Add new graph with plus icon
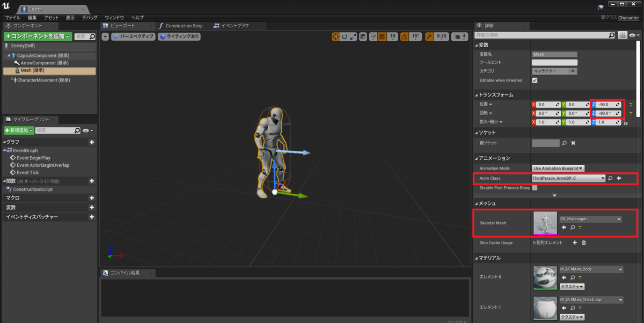This screenshot has height=323, width=644. 92,142
